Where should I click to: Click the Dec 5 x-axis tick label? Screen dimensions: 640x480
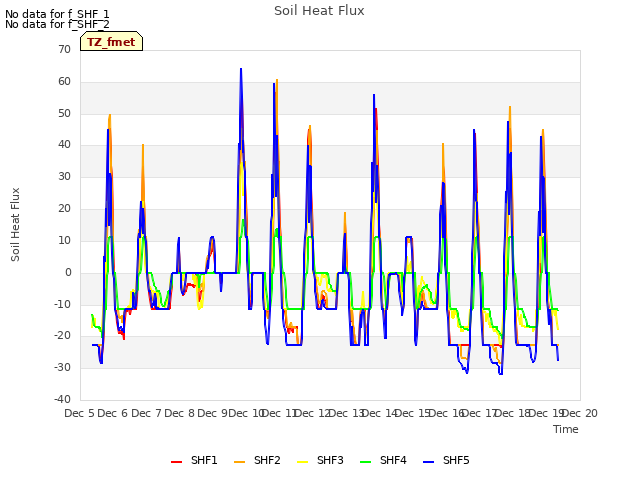[79, 413]
